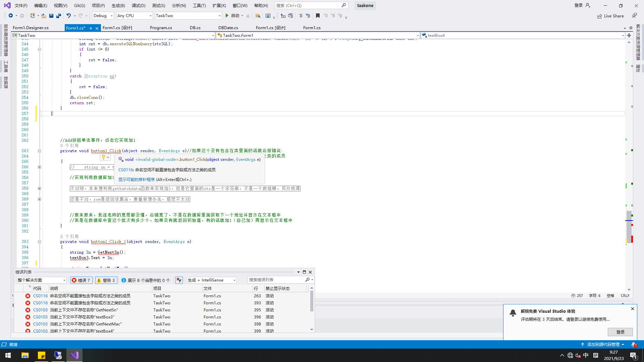Click the lightbulb Quick Actions icon

click(103, 157)
